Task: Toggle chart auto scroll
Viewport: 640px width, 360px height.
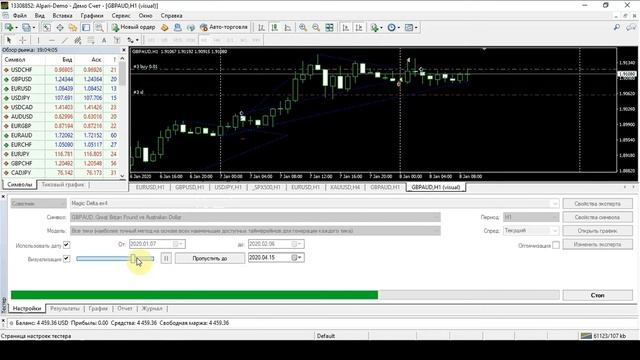Action: 345,27
